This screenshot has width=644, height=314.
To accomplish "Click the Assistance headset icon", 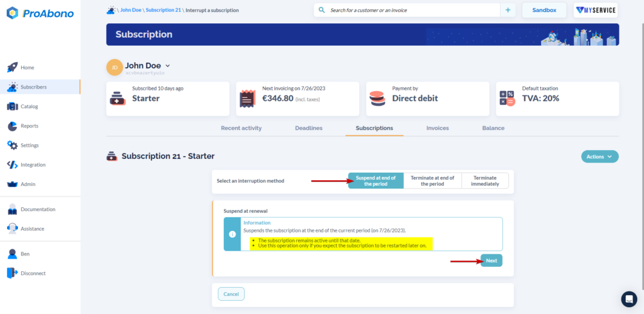I will [x=13, y=229].
